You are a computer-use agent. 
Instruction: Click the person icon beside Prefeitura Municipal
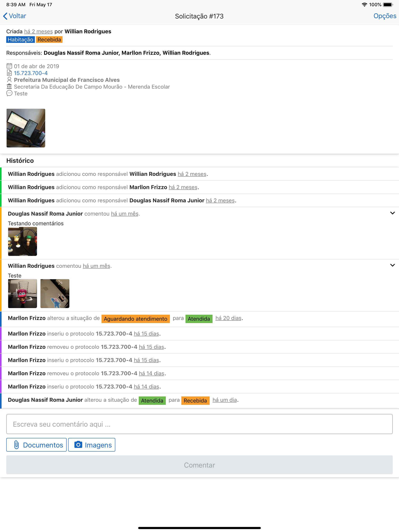click(9, 80)
